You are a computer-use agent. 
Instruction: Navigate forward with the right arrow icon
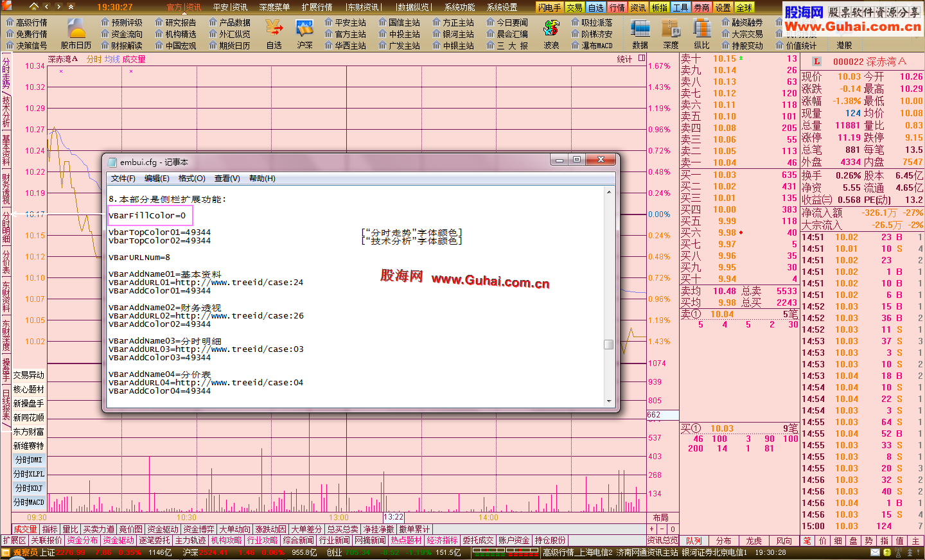[x=58, y=6]
